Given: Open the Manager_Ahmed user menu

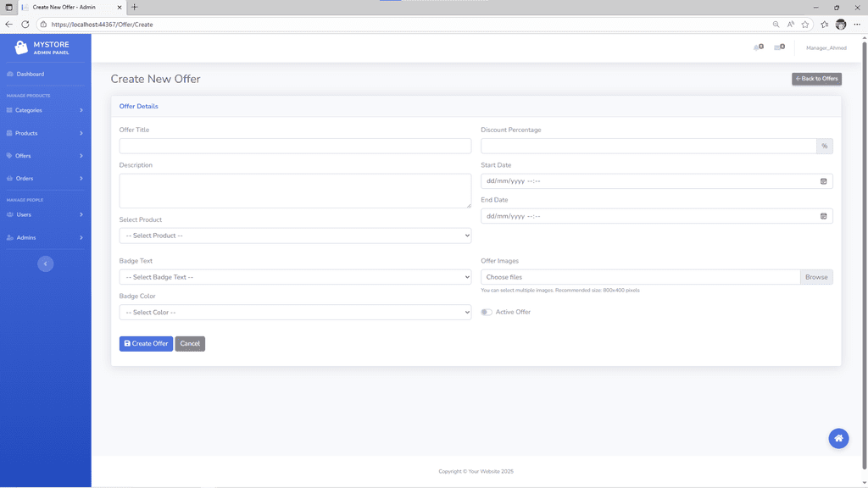Looking at the screenshot, I should point(826,48).
